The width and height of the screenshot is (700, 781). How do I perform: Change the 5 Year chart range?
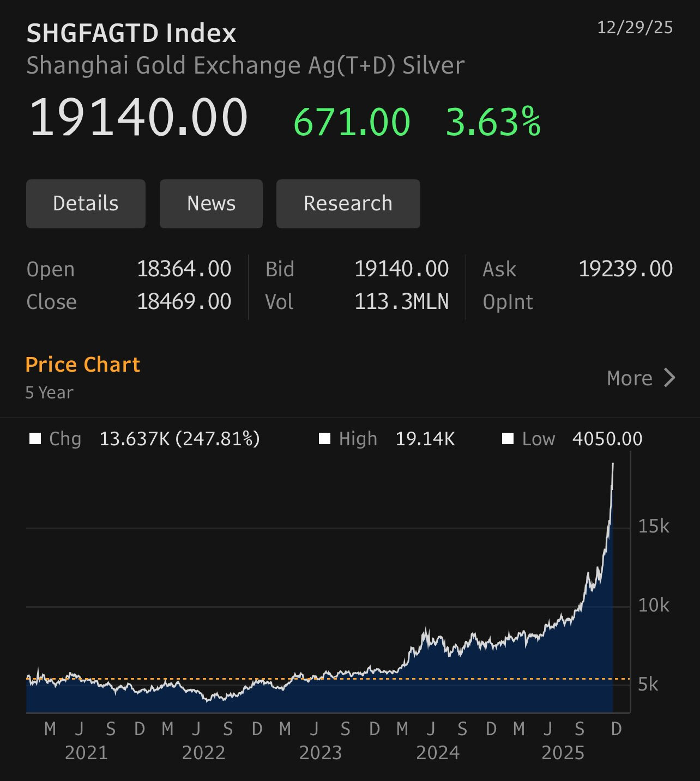49,392
